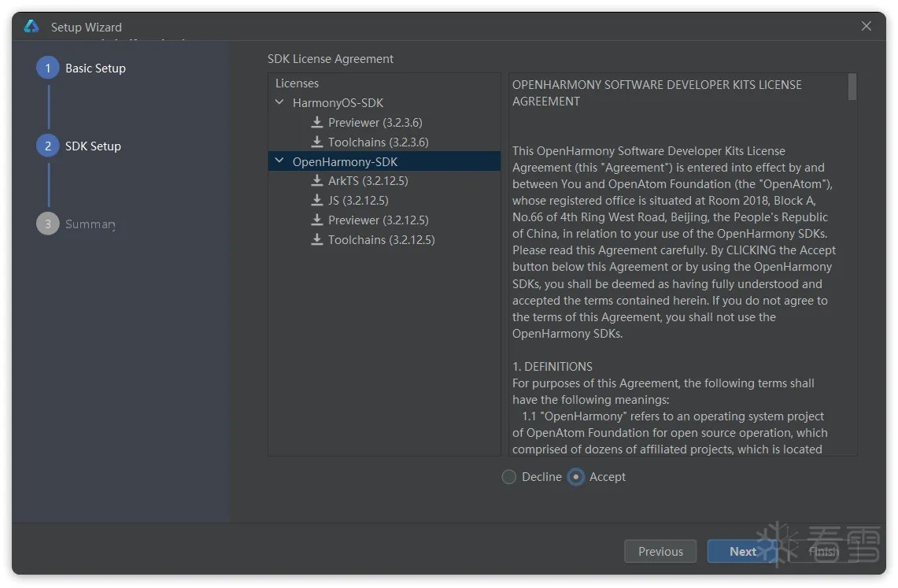Select the HarmonyOS-SDK license group label
The width and height of the screenshot is (898, 588).
click(x=338, y=102)
